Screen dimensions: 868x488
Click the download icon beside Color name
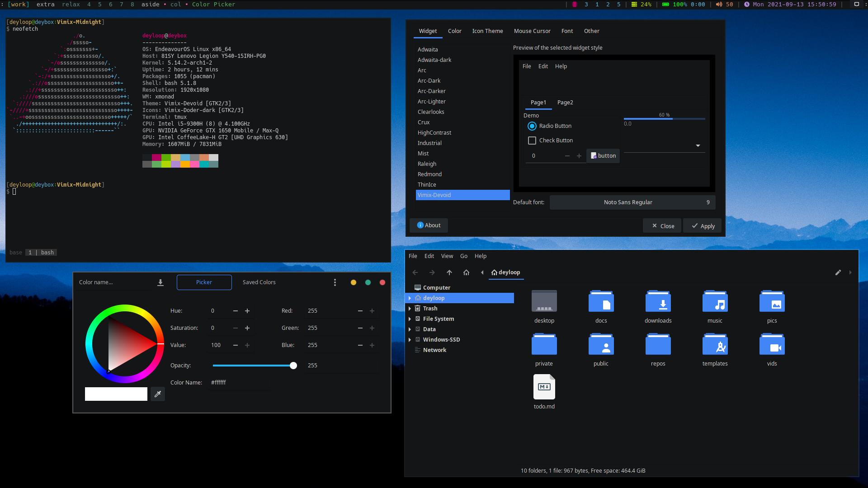tap(160, 282)
